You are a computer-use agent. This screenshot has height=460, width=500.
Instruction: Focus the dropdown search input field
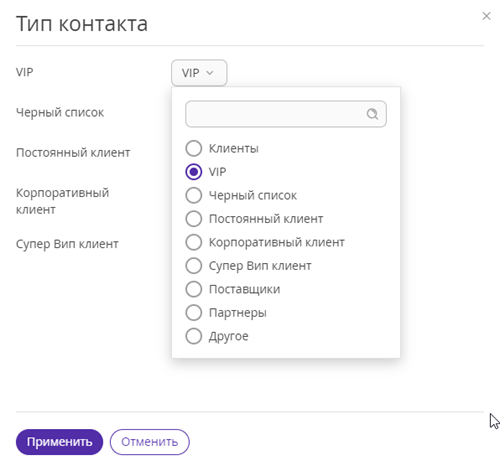coord(286,114)
